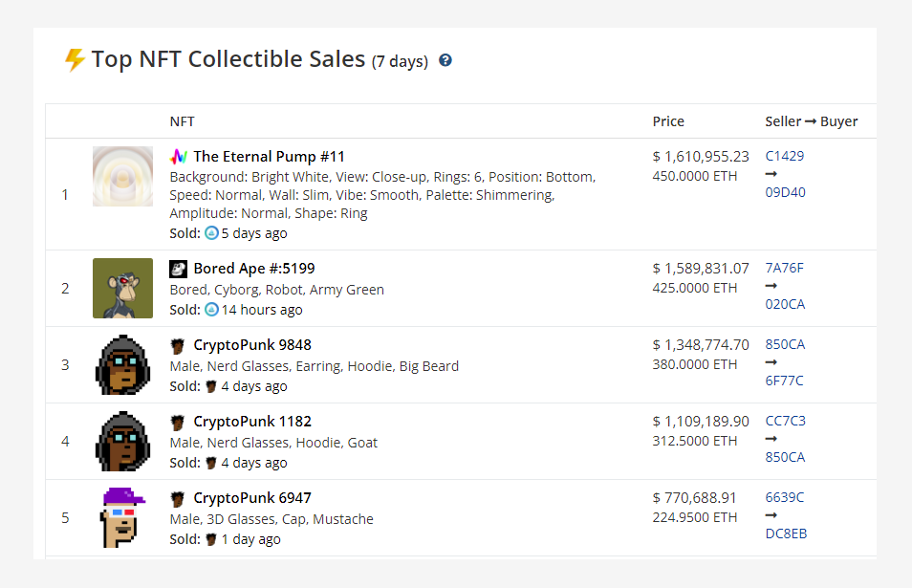Open CryptoPunk 1182 thumbnail image
The height and width of the screenshot is (588, 912).
122,441
